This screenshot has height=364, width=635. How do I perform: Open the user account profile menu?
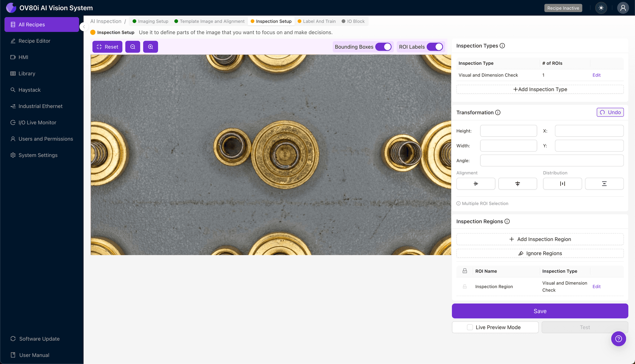[623, 8]
